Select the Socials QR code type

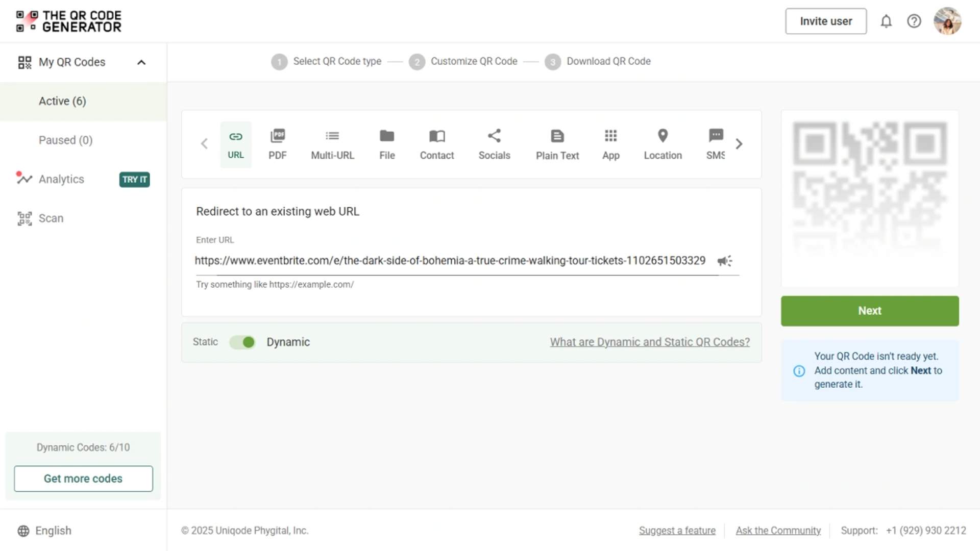pyautogui.click(x=494, y=144)
